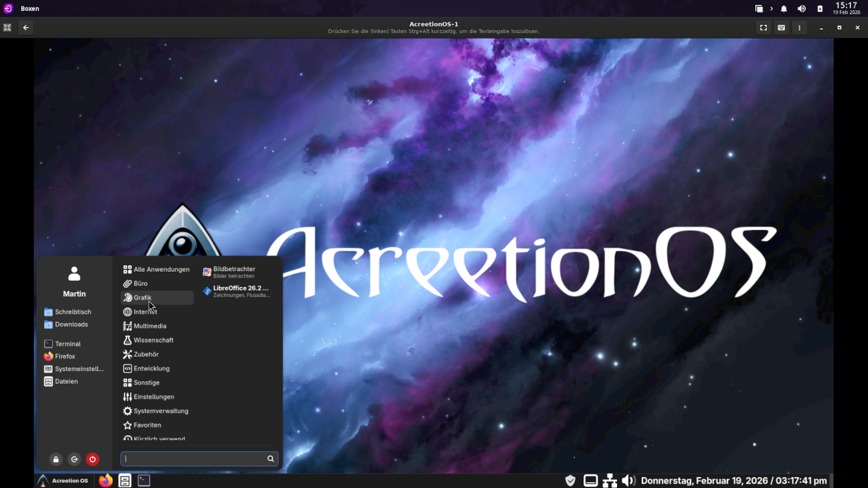This screenshot has height=488, width=868.
Task: Open Alle Anwendungen category
Action: [x=161, y=269]
